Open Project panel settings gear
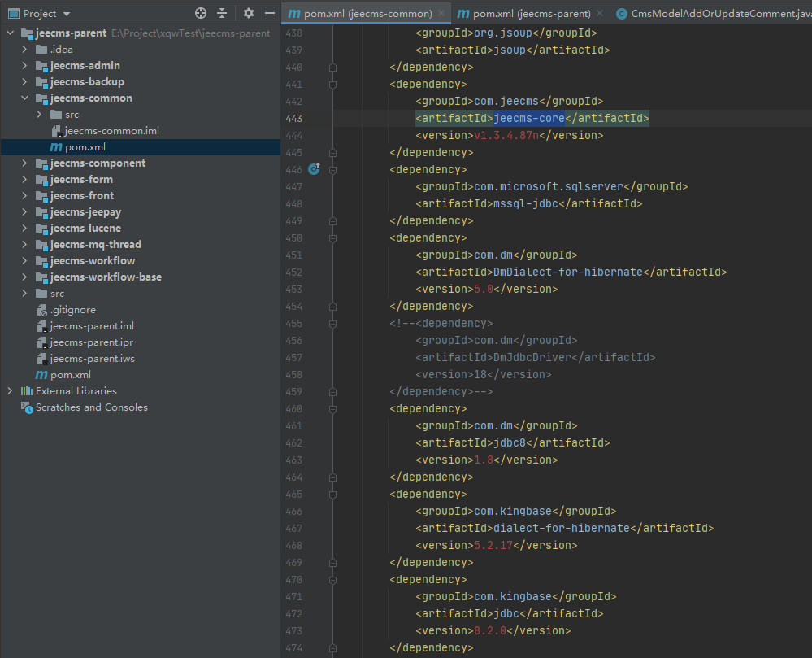This screenshot has height=658, width=812. (x=249, y=14)
